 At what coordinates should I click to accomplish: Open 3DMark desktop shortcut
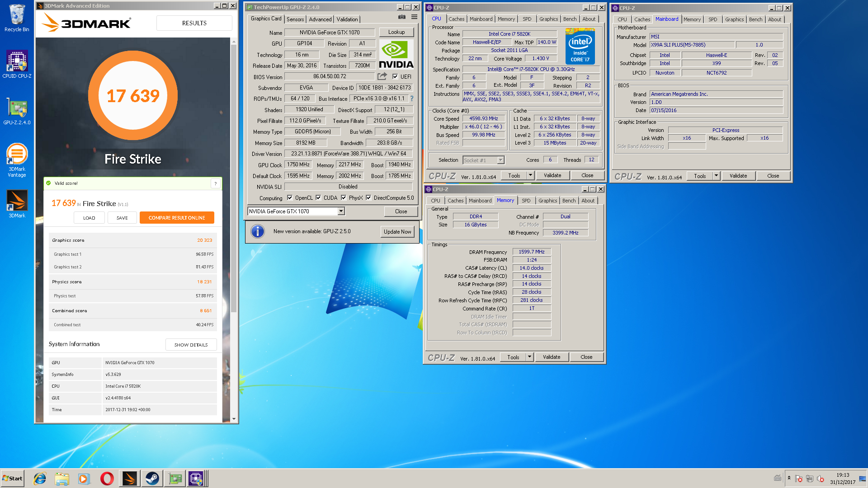(x=17, y=204)
